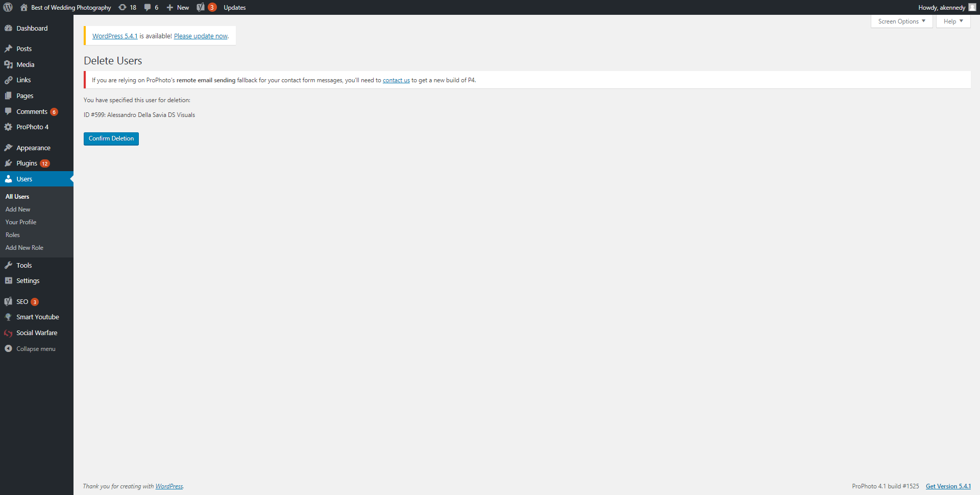
Task: Click the home icon for the site
Action: click(23, 7)
